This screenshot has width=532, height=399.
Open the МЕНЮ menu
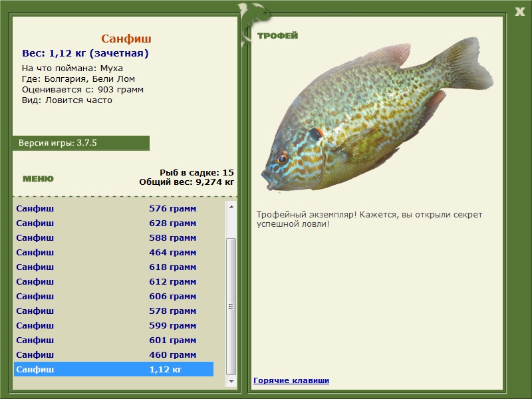(x=38, y=179)
